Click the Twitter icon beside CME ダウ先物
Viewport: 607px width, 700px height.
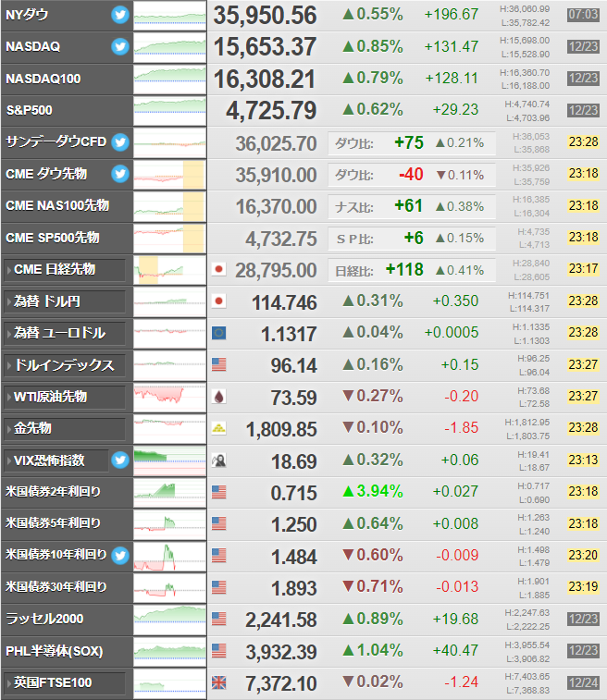[119, 174]
